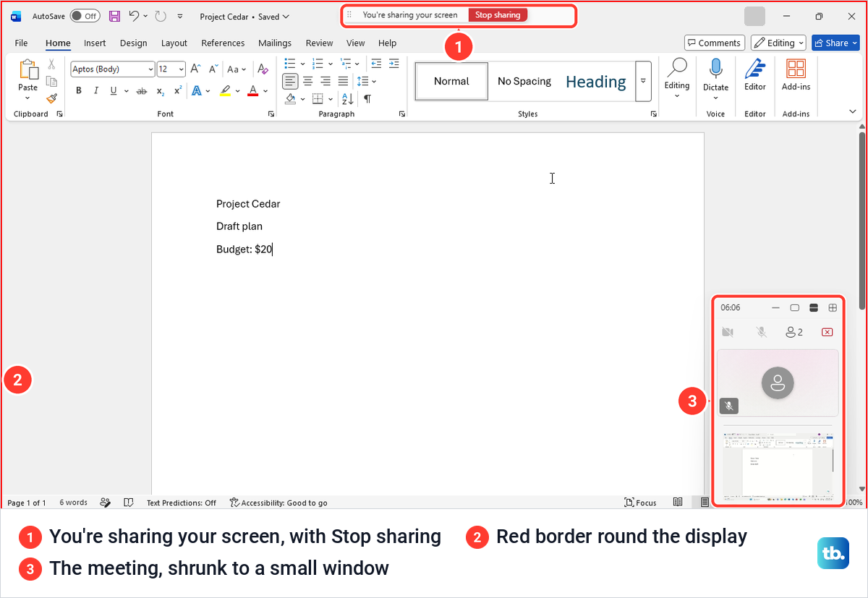Click the spelling check book icon in status bar
868x598 pixels.
[129, 503]
